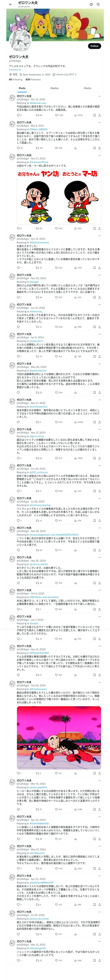This screenshot has height=980, width=110.
Task: Go back using the arrow icon
Action: pos(11,5)
